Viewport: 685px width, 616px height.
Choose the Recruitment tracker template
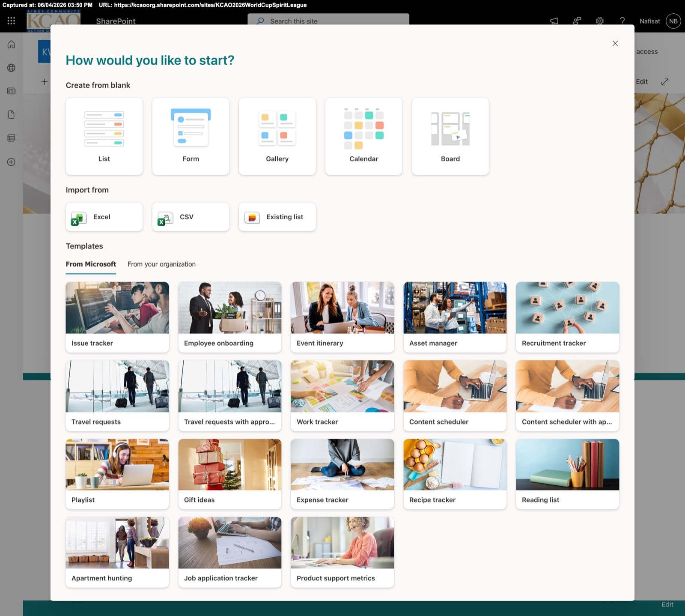(x=567, y=317)
